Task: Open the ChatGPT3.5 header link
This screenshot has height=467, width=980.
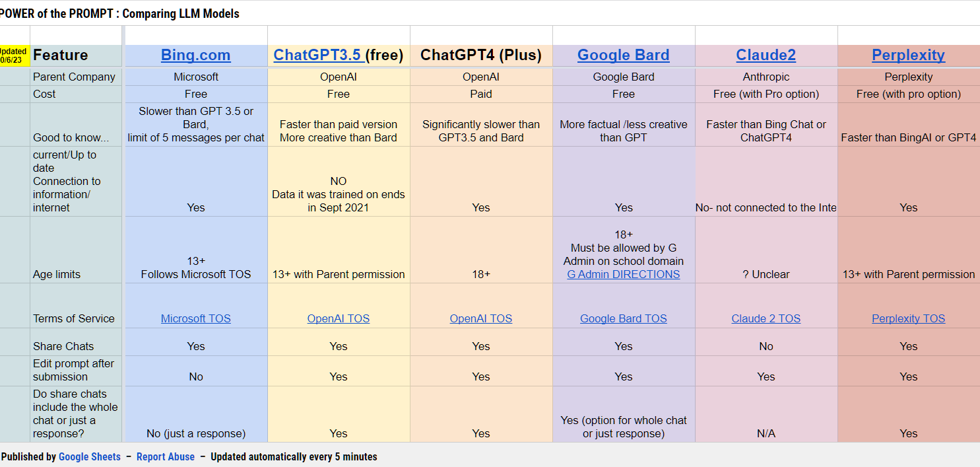Action: click(x=317, y=55)
